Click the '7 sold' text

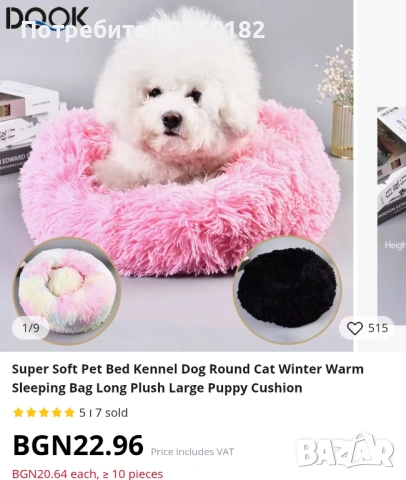click(111, 413)
